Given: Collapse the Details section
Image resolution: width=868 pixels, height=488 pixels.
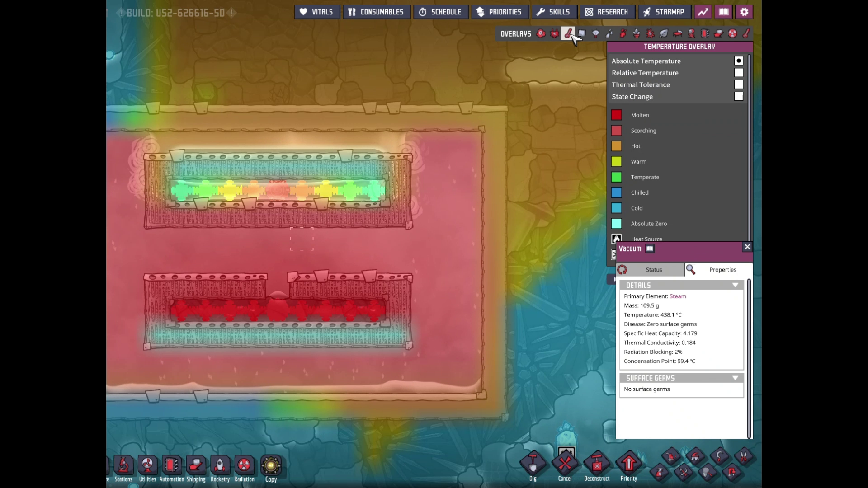Looking at the screenshot, I should coord(735,285).
